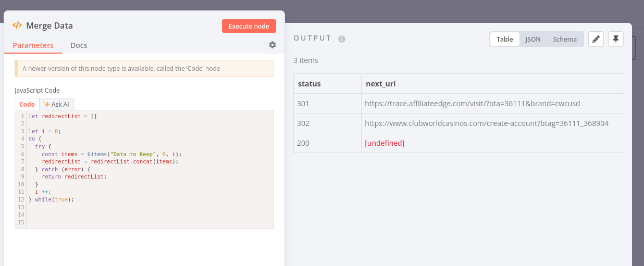Image resolution: width=644 pixels, height=266 pixels.
Task: Switch output view to Schema
Action: point(565,39)
